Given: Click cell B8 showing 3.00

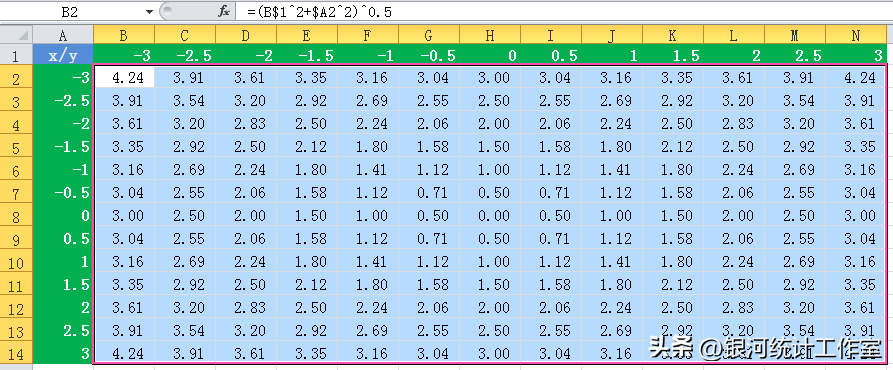Looking at the screenshot, I should (x=124, y=216).
